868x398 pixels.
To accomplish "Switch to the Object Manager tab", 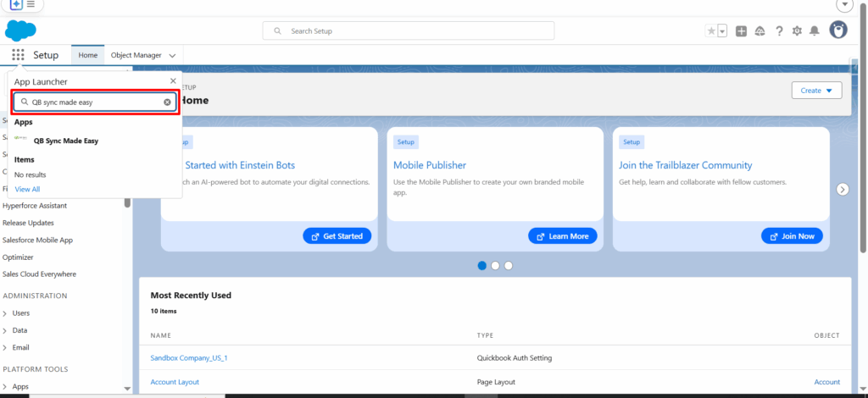I will 136,55.
